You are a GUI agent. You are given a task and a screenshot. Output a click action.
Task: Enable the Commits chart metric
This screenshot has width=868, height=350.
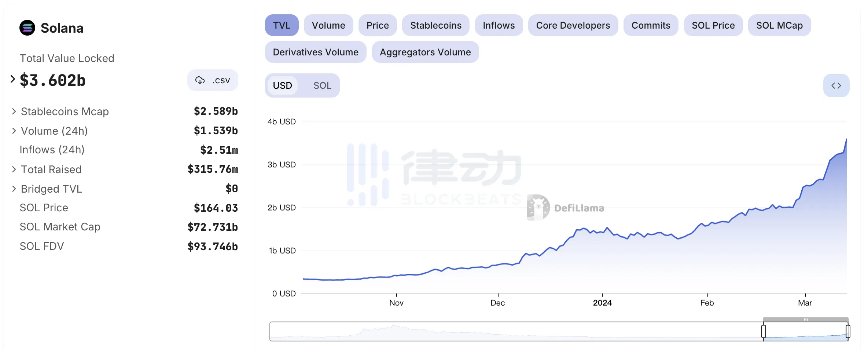pos(650,25)
